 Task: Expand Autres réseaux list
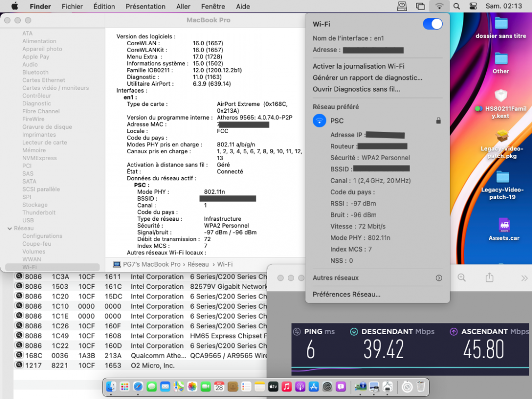439,278
